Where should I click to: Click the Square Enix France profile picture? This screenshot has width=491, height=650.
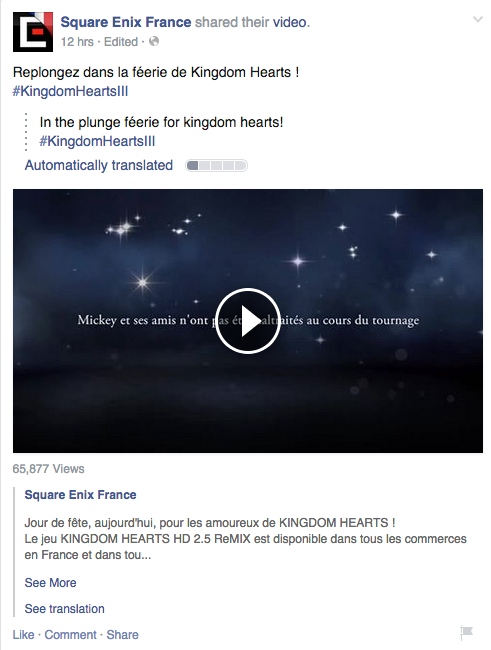[33, 32]
